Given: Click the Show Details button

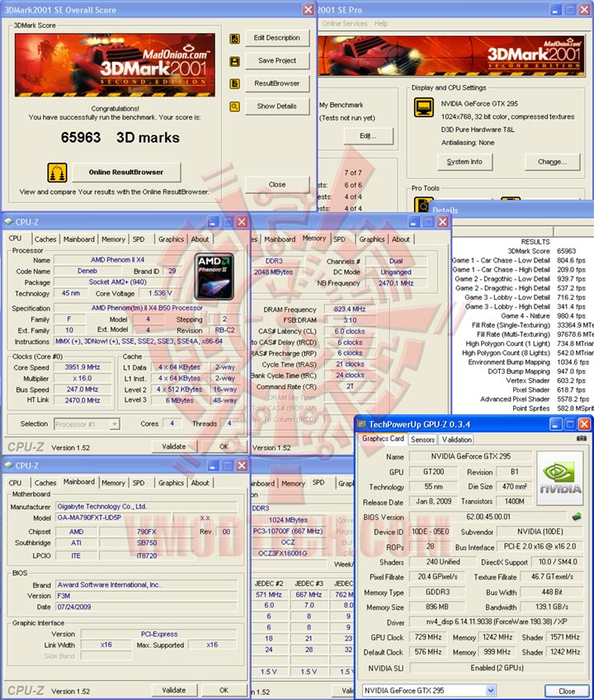Looking at the screenshot, I should 276,106.
